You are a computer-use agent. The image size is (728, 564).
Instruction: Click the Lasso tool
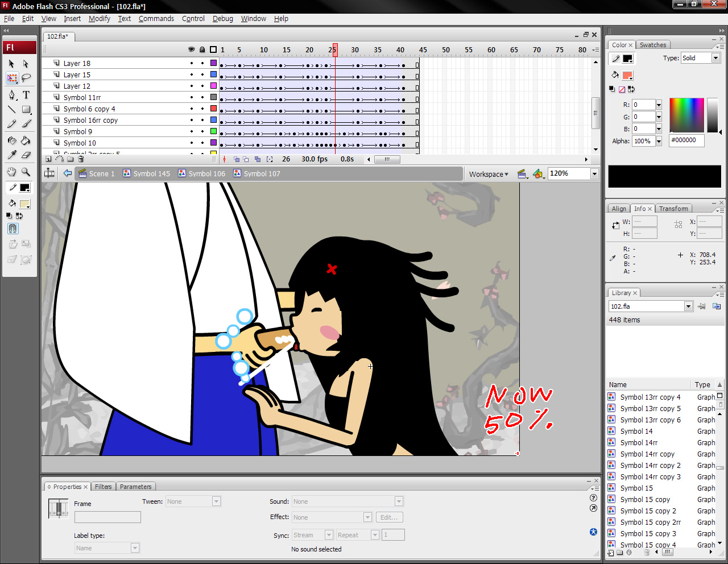click(26, 78)
